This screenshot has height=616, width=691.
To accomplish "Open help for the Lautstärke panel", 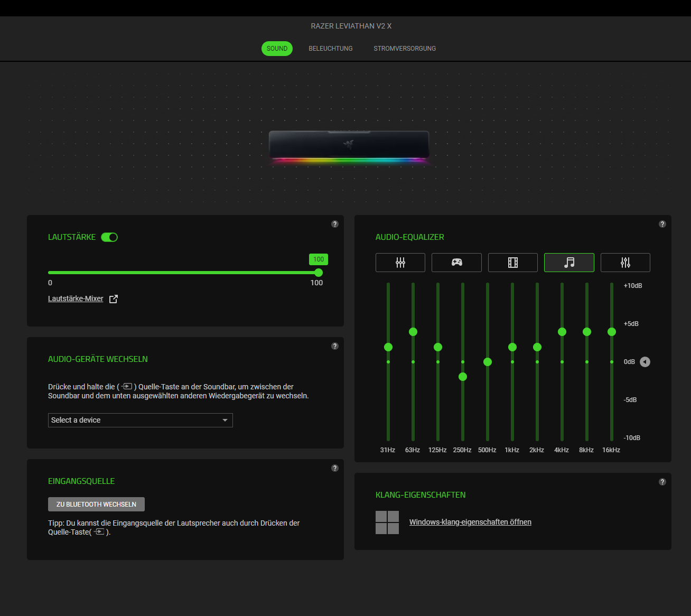I will point(335,224).
